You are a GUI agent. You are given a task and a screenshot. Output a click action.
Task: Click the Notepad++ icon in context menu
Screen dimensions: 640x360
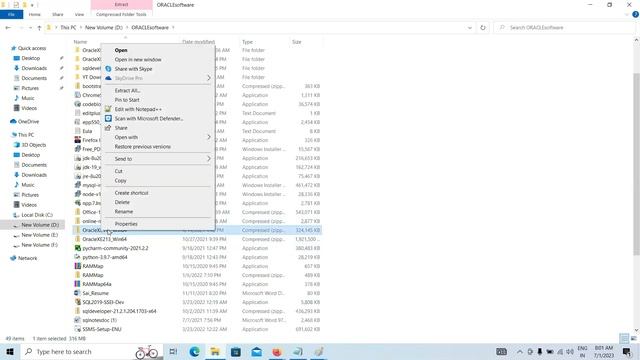pyautogui.click(x=108, y=109)
